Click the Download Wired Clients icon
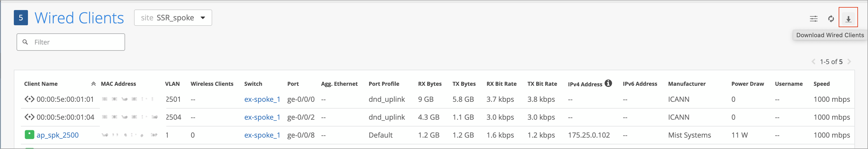Viewport: 868px width, 149px height. tap(848, 19)
